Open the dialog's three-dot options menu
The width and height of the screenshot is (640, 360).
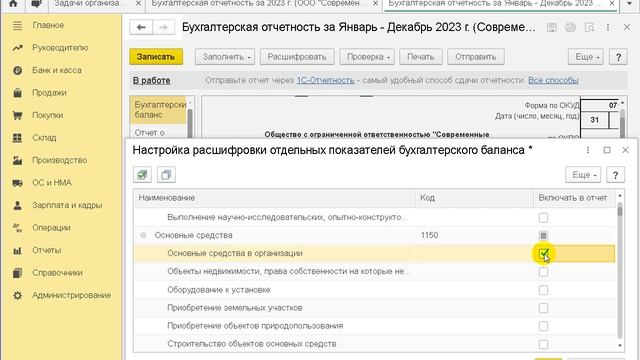click(x=588, y=150)
